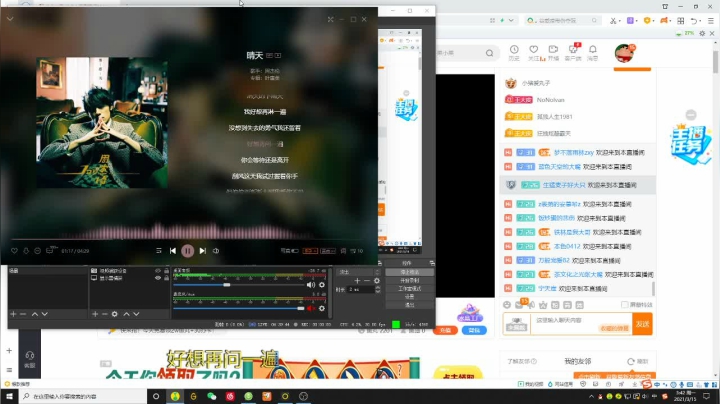Click go-live camera icon on streaming site

point(553,52)
